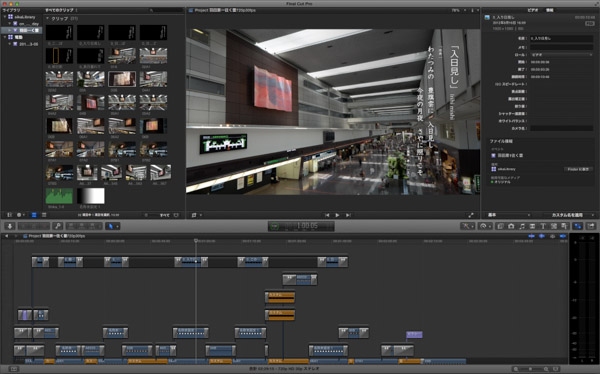Toggle solo in the timeline
This screenshot has height=374, width=600.
pos(552,236)
